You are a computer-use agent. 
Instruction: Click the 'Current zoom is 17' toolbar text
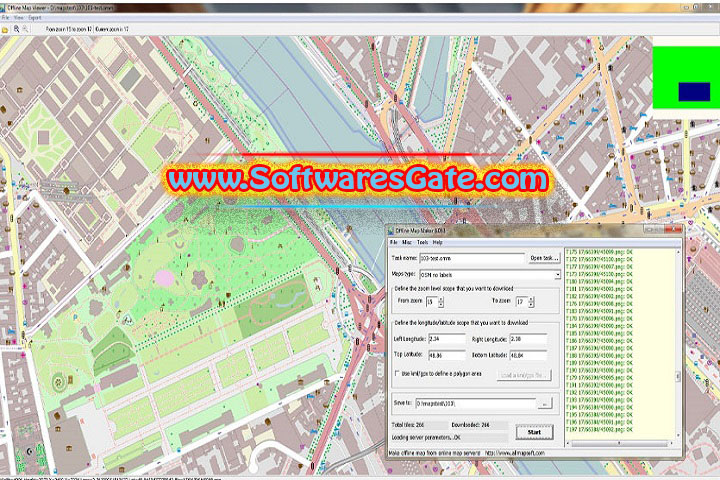pos(112,29)
